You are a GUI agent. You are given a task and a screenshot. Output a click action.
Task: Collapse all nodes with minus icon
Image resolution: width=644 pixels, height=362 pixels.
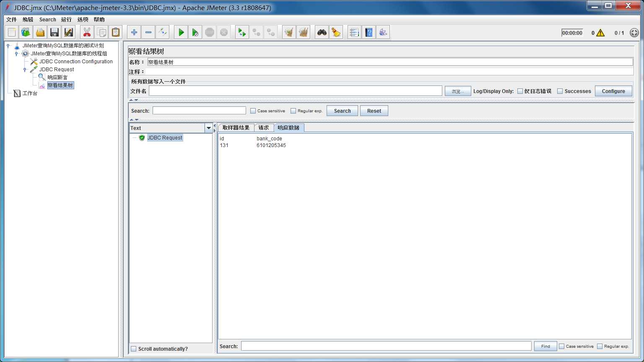click(x=148, y=32)
